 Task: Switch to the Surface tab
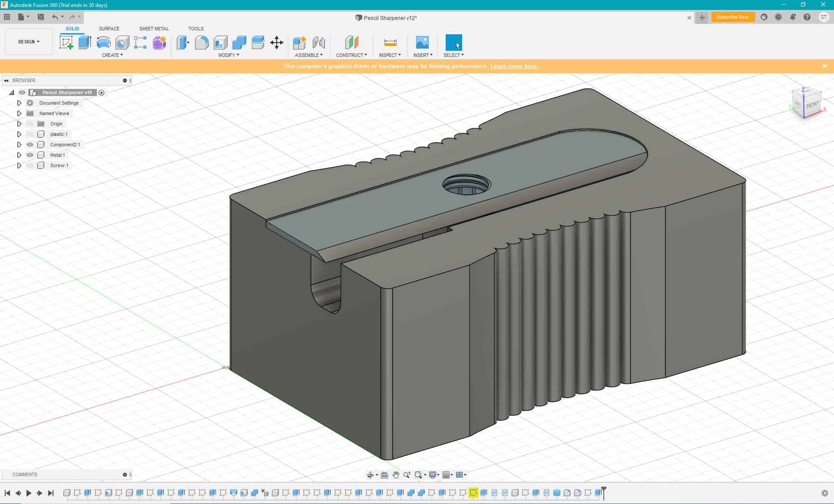[109, 29]
